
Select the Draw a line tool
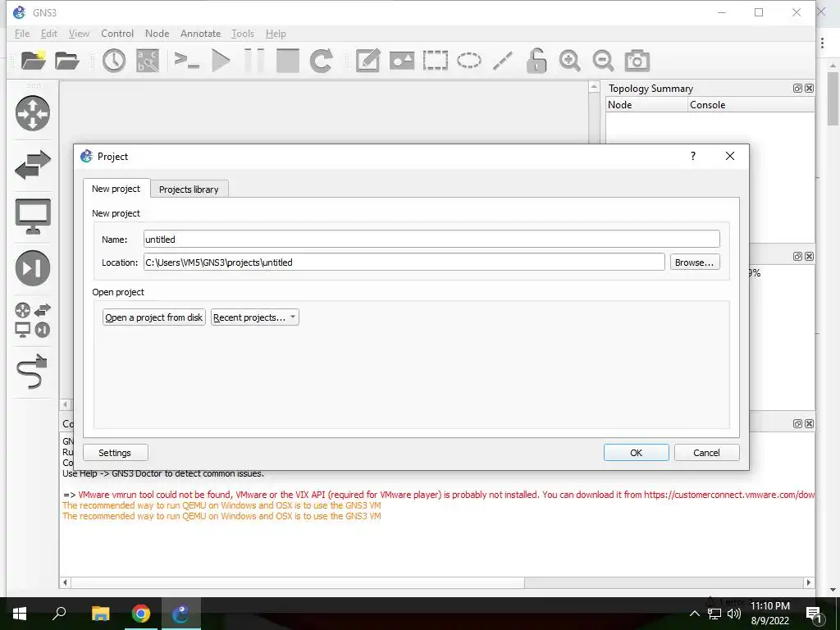click(503, 61)
